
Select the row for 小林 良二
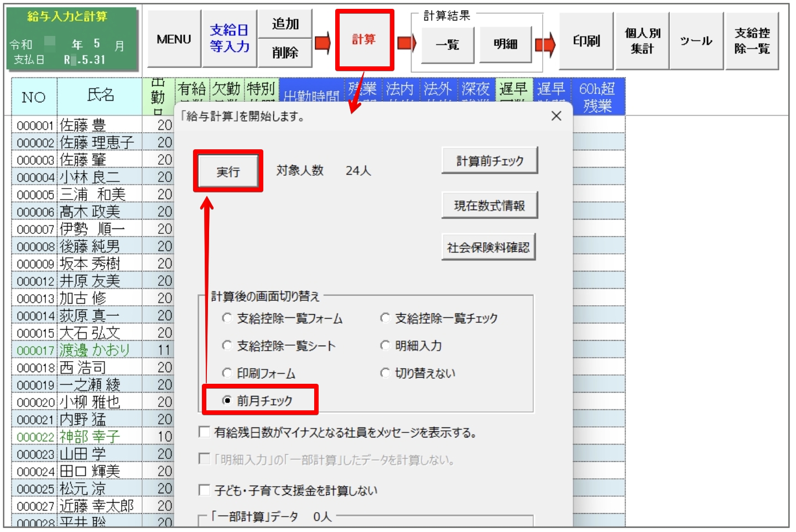(92, 177)
